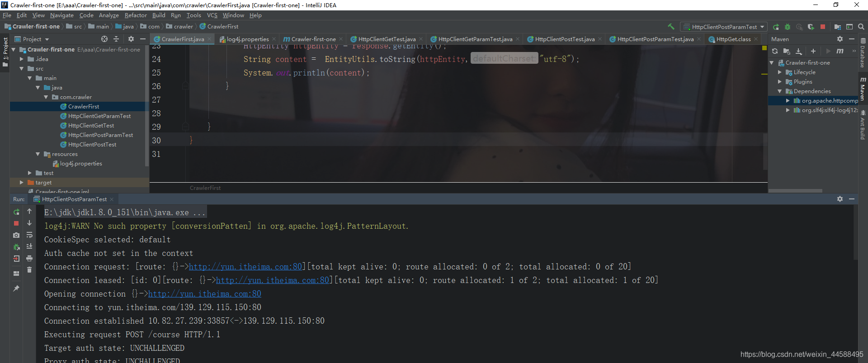Show more Maven toolbar actions chevron
868x363 pixels.
854,51
